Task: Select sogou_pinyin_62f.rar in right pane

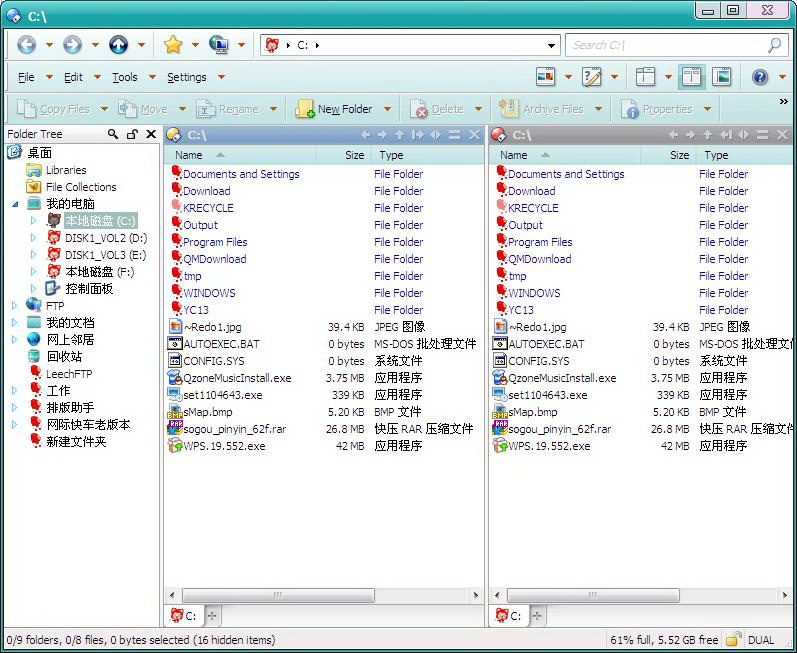Action: 559,429
